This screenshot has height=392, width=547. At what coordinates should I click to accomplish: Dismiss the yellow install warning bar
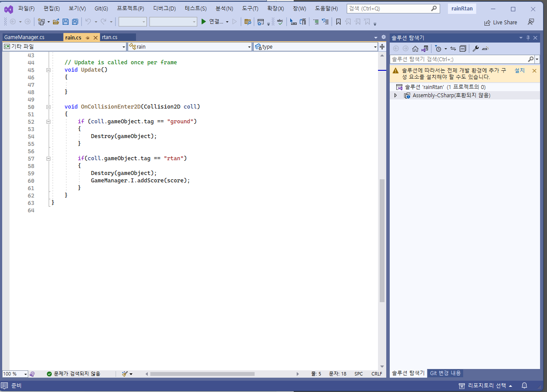point(534,70)
